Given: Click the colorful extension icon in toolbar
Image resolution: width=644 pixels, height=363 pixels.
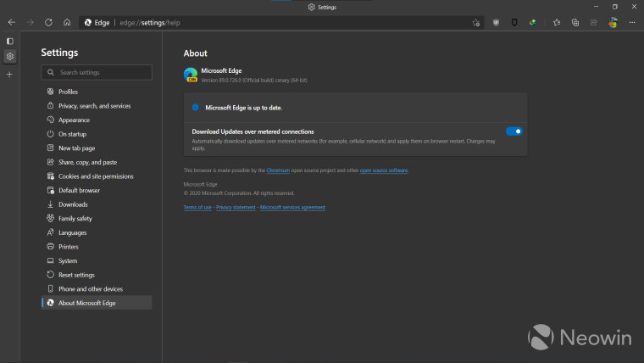Looking at the screenshot, I should pos(533,23).
